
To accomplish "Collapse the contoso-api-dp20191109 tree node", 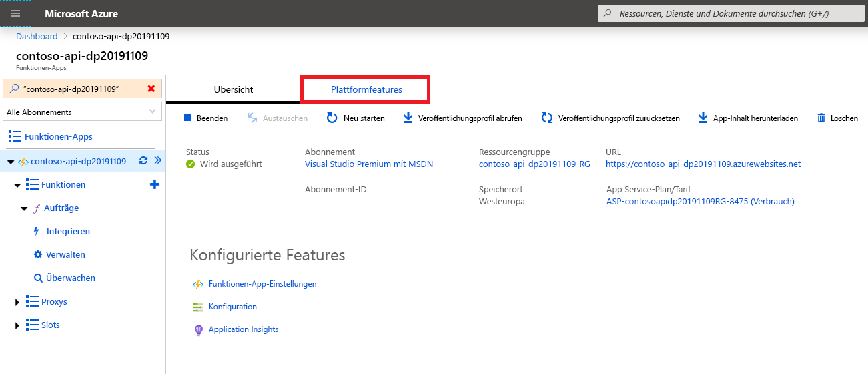I will coord(11,162).
